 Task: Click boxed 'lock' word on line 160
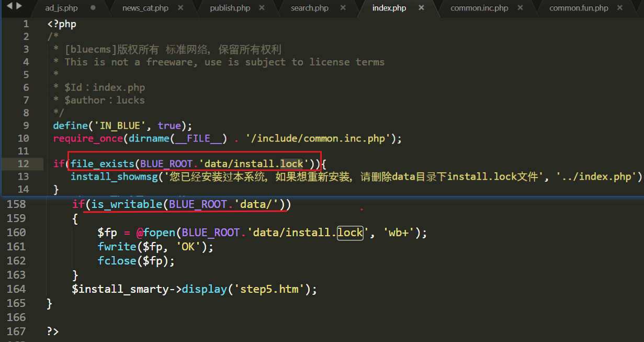351,233
